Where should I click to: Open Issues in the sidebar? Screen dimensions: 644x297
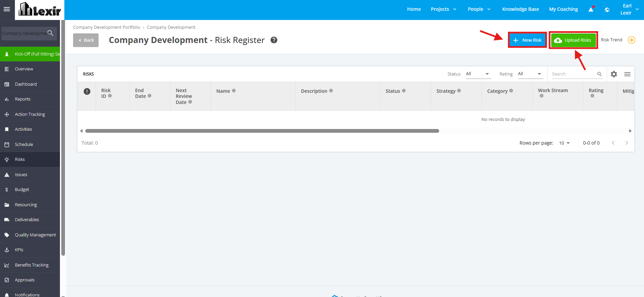coord(30,174)
